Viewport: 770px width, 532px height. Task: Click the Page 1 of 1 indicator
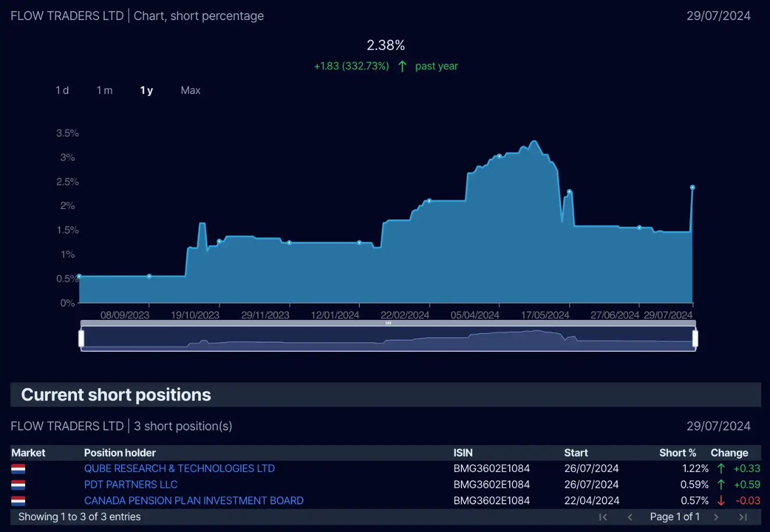(675, 517)
